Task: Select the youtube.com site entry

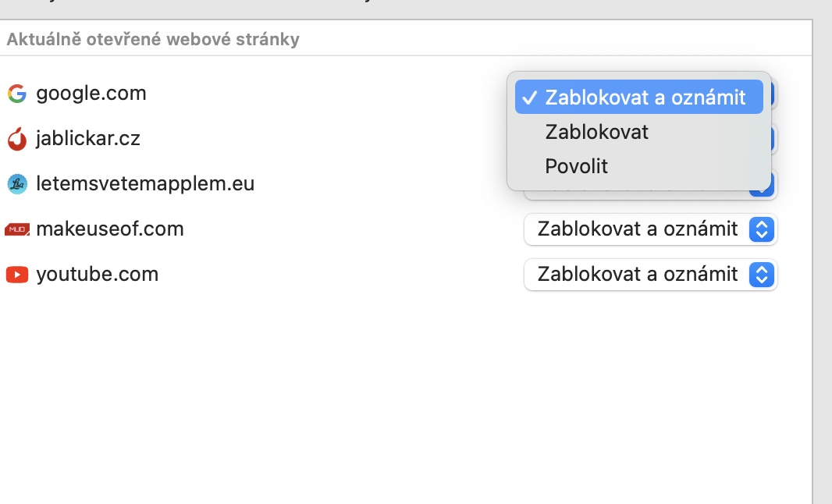Action: 98,275
